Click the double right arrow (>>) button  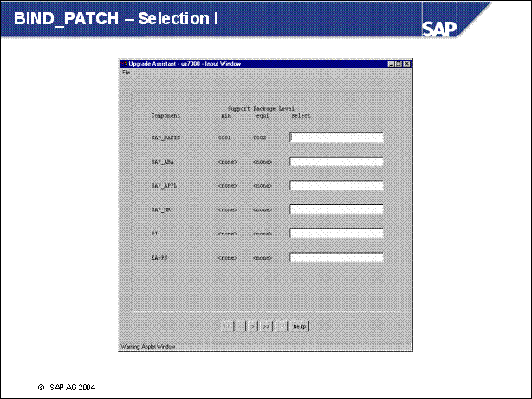click(x=267, y=326)
